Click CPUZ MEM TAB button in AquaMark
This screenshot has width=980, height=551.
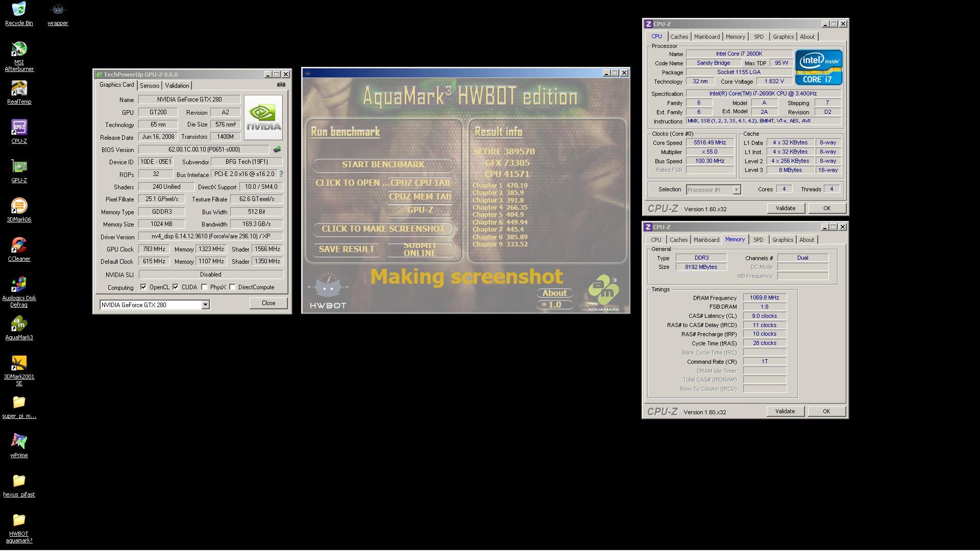[x=420, y=196]
